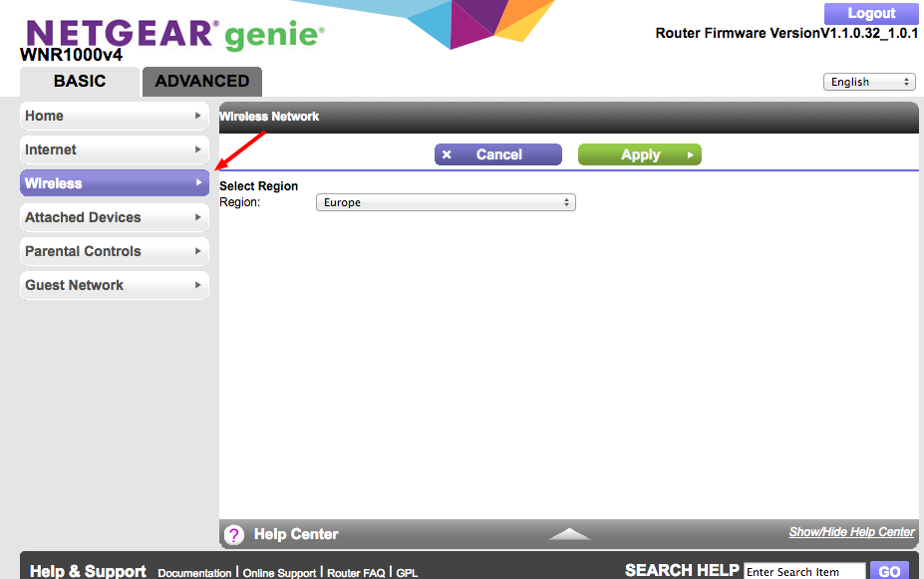Open the English language dropdown
Screen dimensions: 924x579
[869, 82]
